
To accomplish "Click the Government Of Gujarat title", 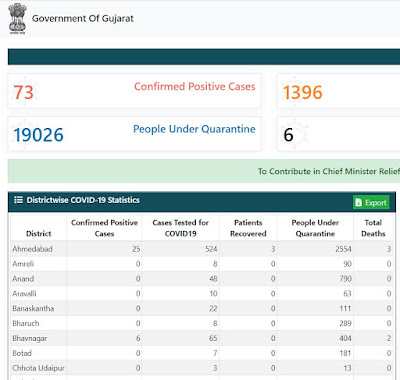I will point(83,18).
